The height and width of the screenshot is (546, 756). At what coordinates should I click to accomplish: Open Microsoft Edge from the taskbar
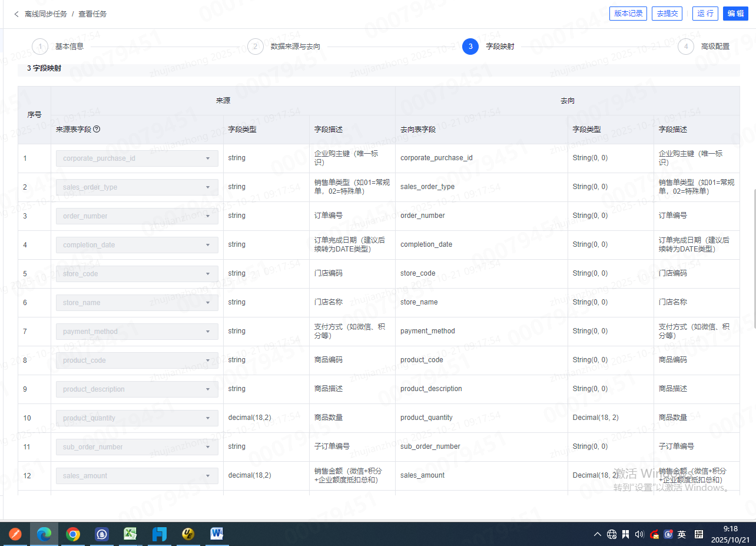coord(44,534)
